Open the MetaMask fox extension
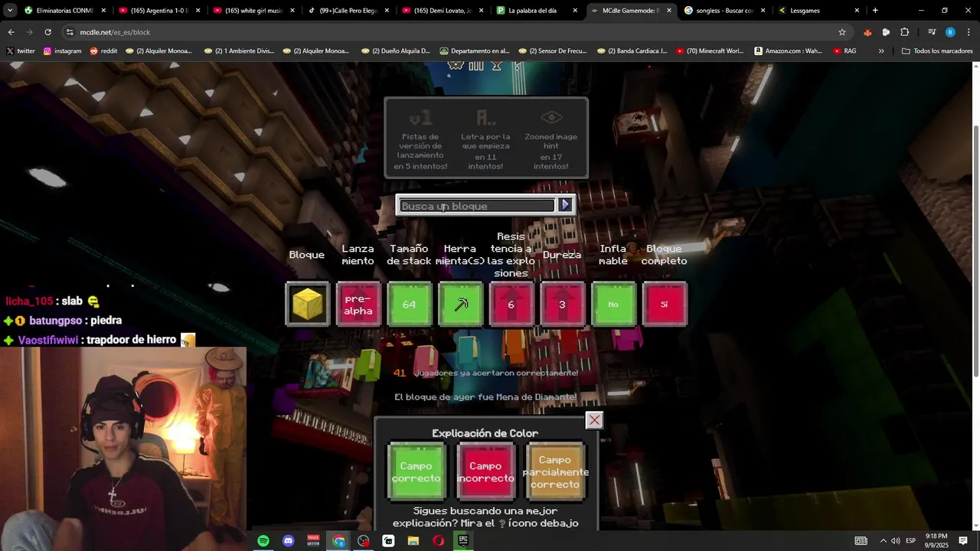The height and width of the screenshot is (551, 980). [x=867, y=32]
